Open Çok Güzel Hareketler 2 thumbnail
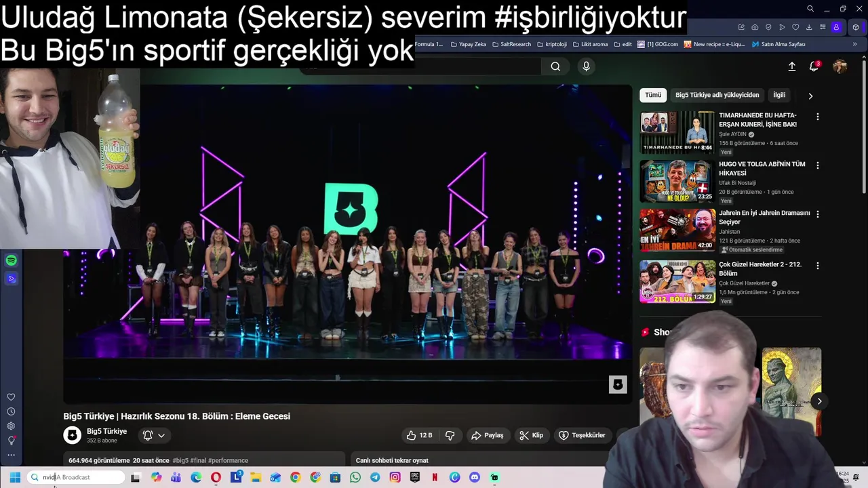Image resolution: width=868 pixels, height=488 pixels. 677,281
